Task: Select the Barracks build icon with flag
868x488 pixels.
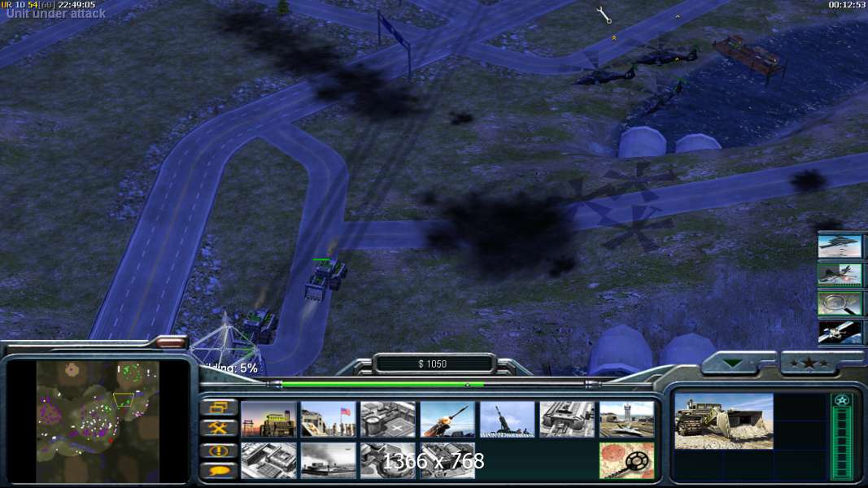Action: click(x=329, y=419)
